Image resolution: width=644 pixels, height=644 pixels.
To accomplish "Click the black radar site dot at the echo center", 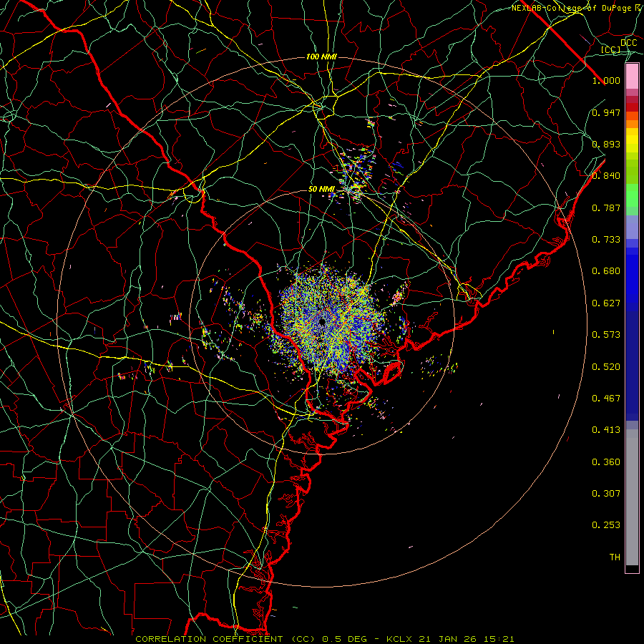I will pos(322,321).
